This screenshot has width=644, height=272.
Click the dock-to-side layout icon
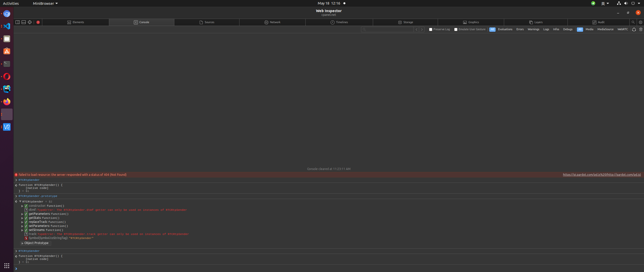pyautogui.click(x=17, y=22)
